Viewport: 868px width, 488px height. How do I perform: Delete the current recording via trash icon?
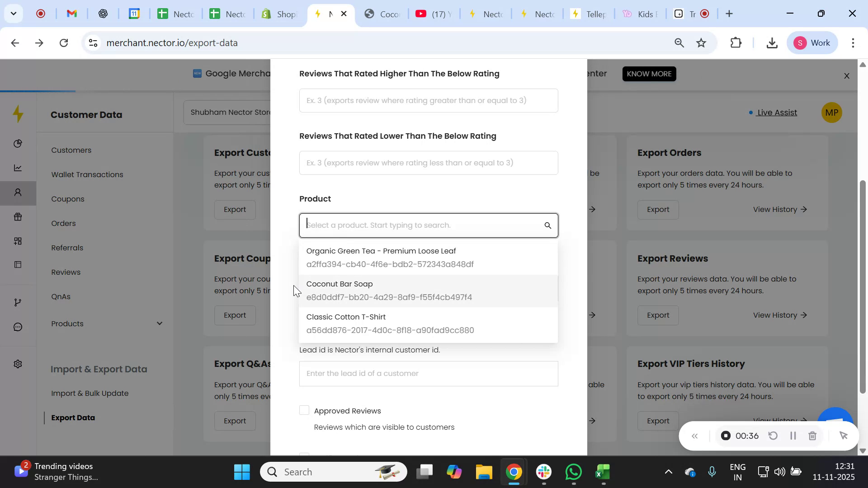[x=812, y=436]
